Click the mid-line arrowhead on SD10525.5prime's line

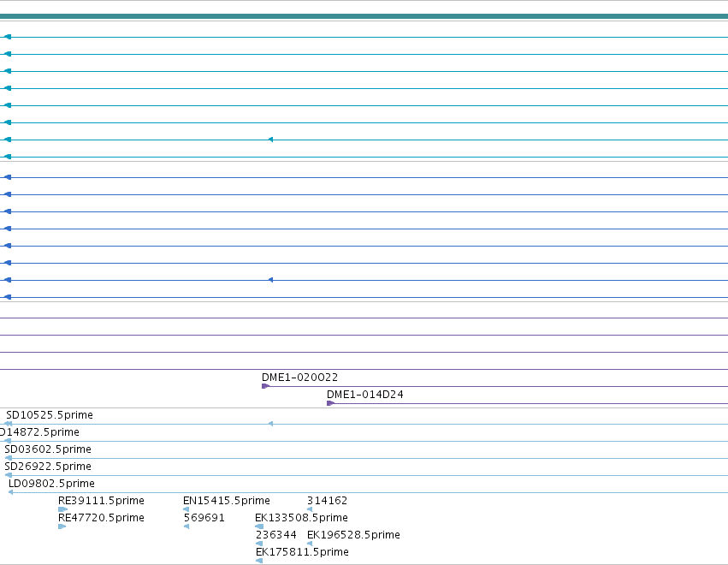click(270, 424)
